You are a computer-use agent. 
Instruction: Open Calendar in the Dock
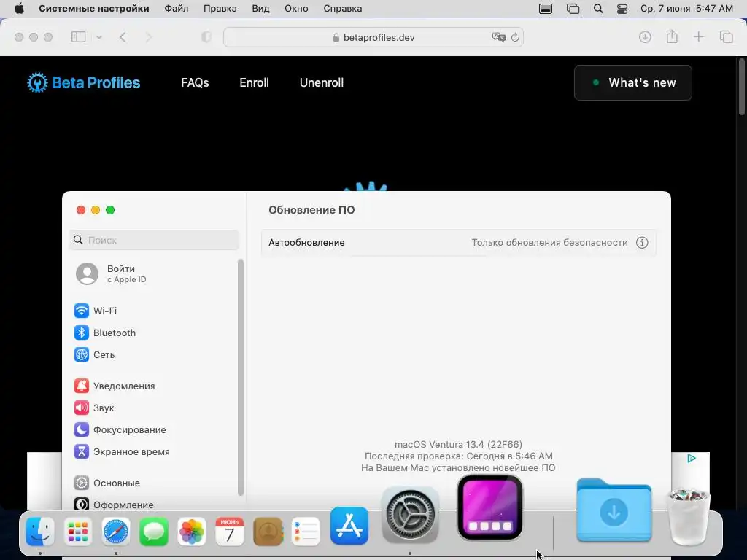click(230, 531)
